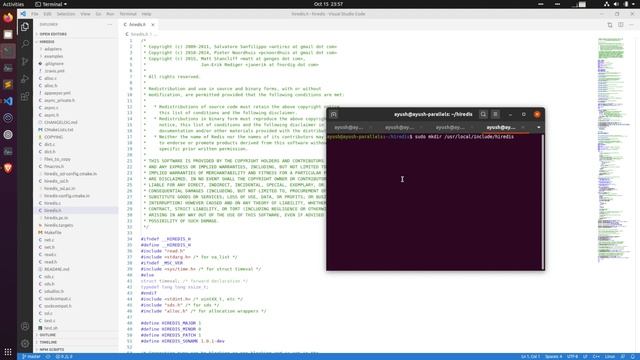Viewport: 640px width, 360px height.
Task: Expand the TIMELINE section
Action: click(x=76, y=342)
